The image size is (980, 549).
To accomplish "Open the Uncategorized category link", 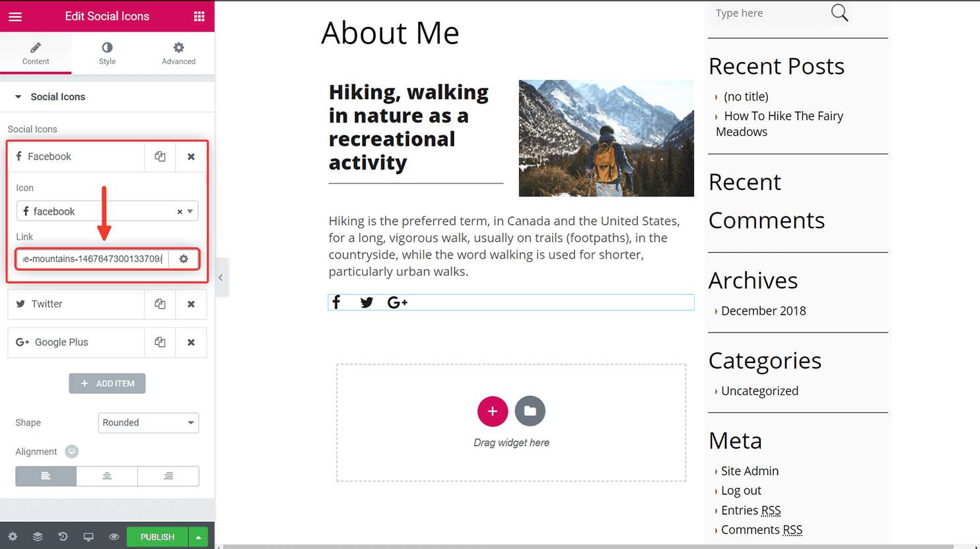I will coord(759,391).
